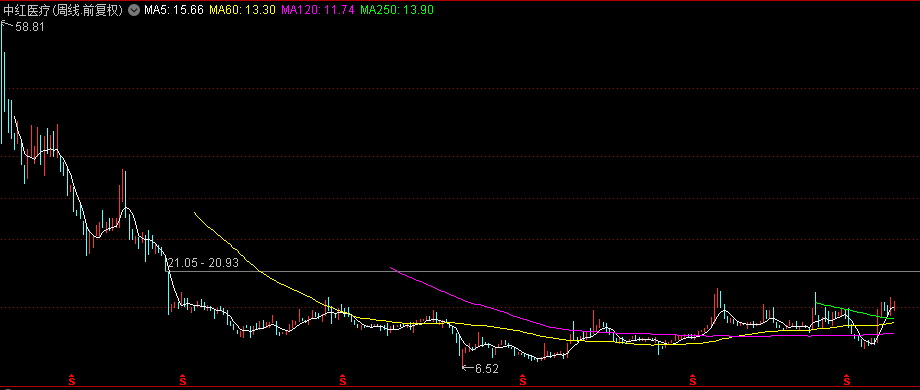Click the tall candlestick at the 58.81 peak

tap(2, 82)
